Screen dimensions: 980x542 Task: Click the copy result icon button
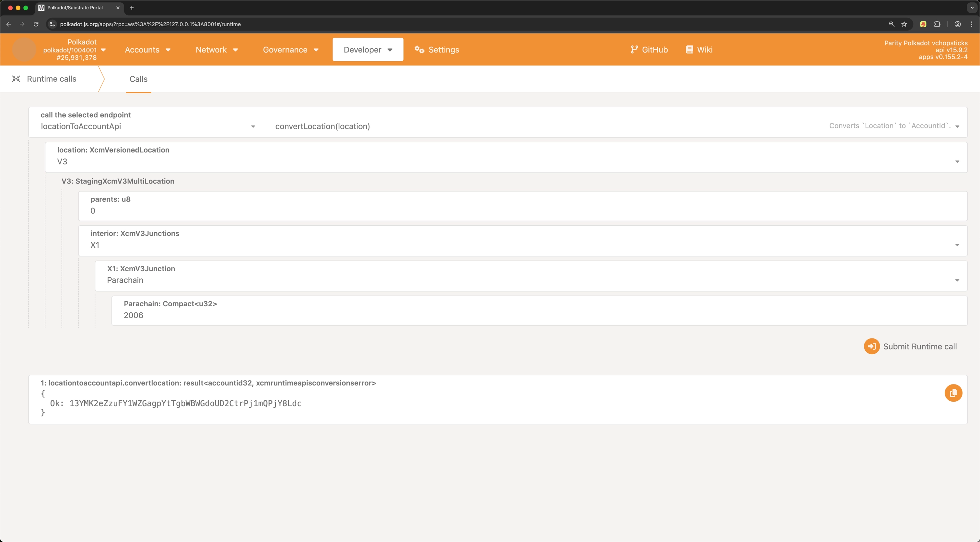pyautogui.click(x=953, y=393)
